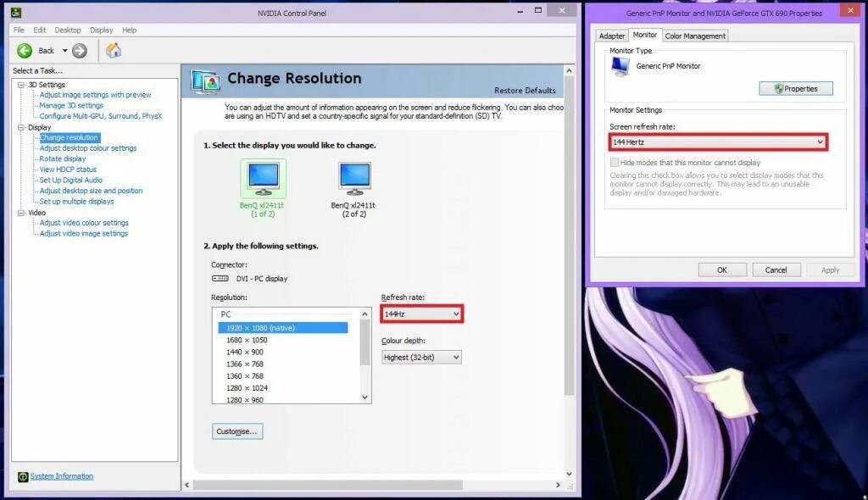Select the second BenQ xl2411t display (2 of 2)
Screen dimensions: 868x500
(353, 188)
